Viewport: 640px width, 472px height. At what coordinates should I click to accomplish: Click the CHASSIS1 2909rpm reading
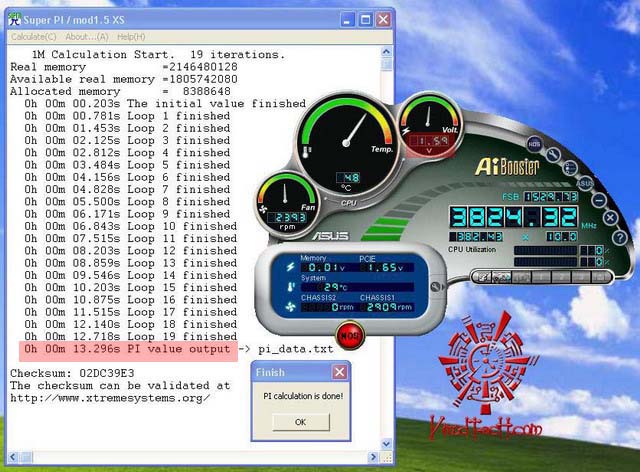[x=387, y=307]
